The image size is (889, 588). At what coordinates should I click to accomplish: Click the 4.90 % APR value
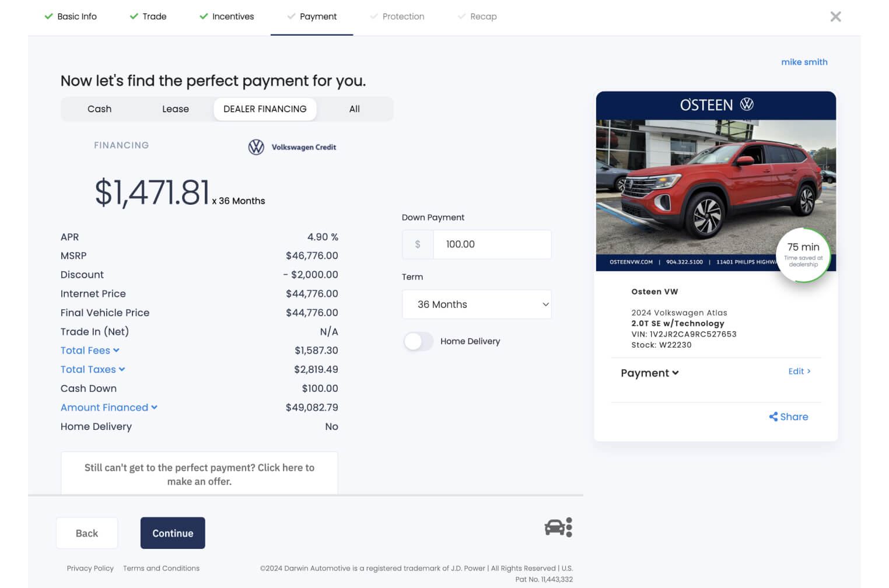pos(323,237)
